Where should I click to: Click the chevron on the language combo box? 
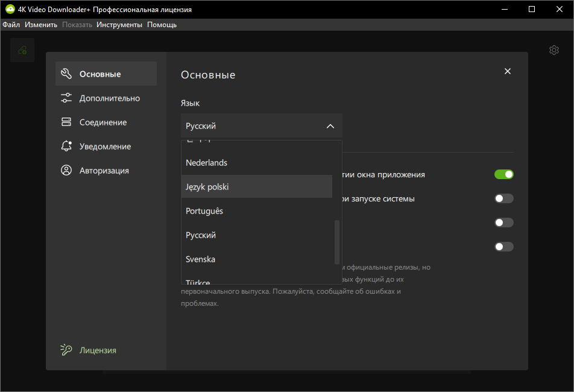[x=330, y=126]
